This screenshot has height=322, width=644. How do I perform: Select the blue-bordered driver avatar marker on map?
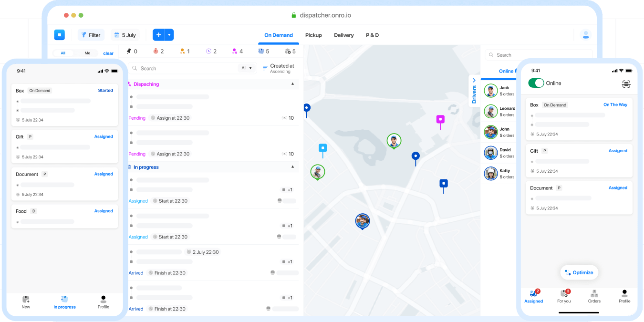(363, 221)
